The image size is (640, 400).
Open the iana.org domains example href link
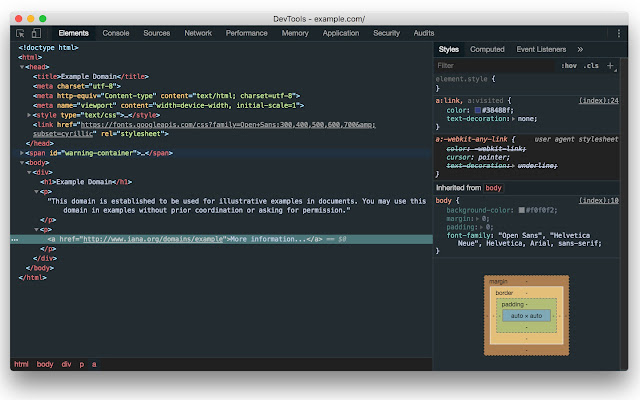153,239
